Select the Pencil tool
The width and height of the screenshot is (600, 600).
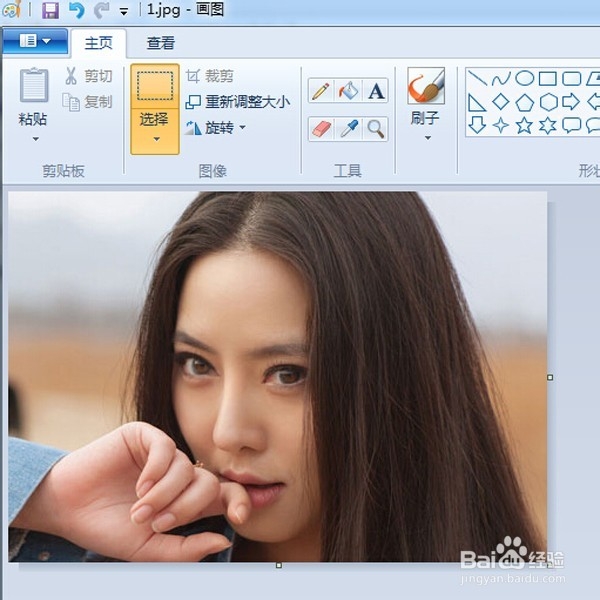point(321,91)
